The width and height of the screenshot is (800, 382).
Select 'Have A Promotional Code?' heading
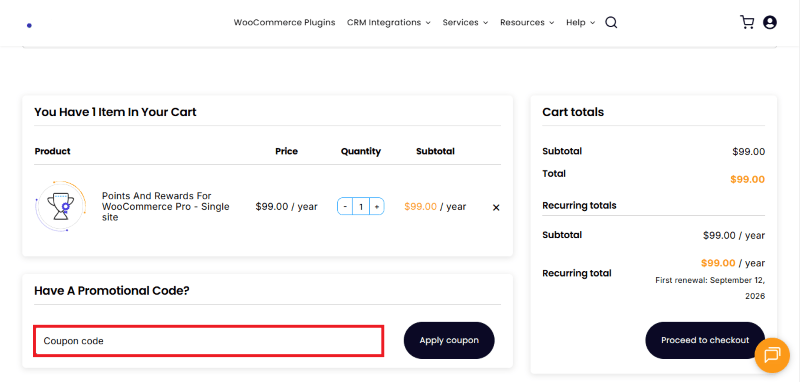click(112, 291)
